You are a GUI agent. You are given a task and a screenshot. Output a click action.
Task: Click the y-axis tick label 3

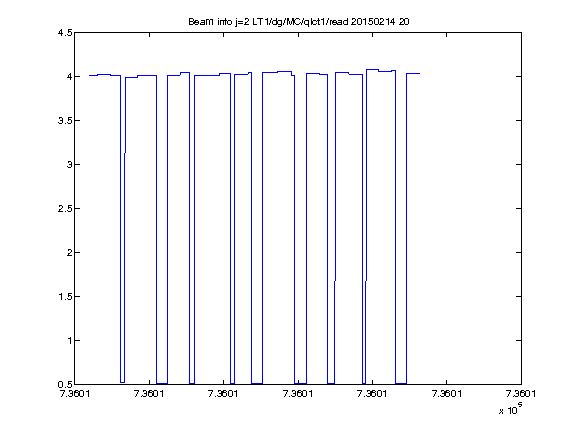[69, 165]
